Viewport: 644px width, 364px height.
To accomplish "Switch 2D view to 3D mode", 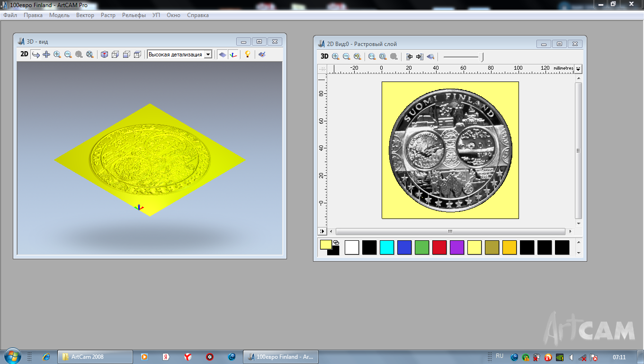I will (x=324, y=56).
